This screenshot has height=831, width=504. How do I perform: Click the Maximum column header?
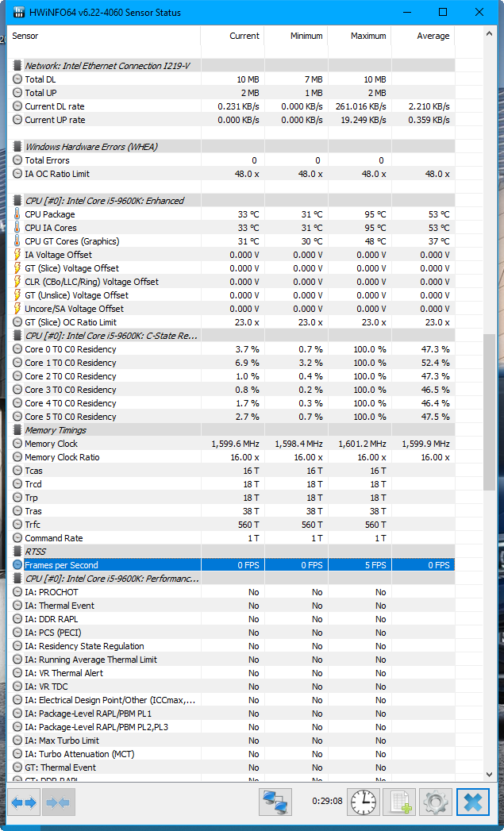tap(360, 36)
